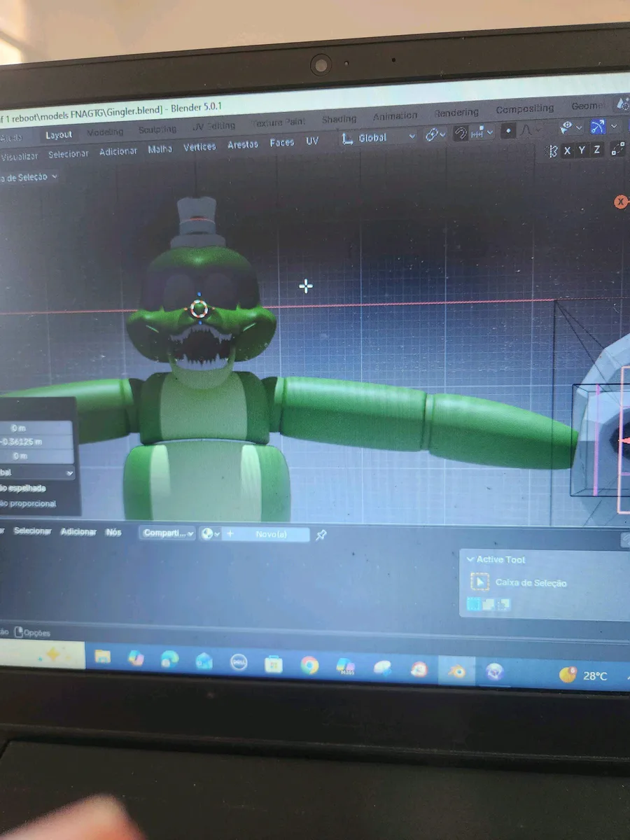Toggle auto merge vertices icon
This screenshot has width=630, height=840.
point(618,148)
